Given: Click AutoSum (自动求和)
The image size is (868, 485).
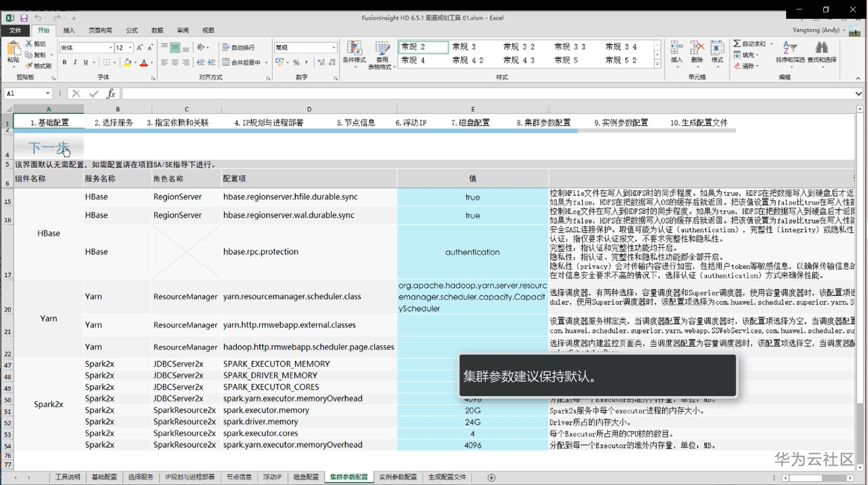Looking at the screenshot, I should tap(750, 44).
